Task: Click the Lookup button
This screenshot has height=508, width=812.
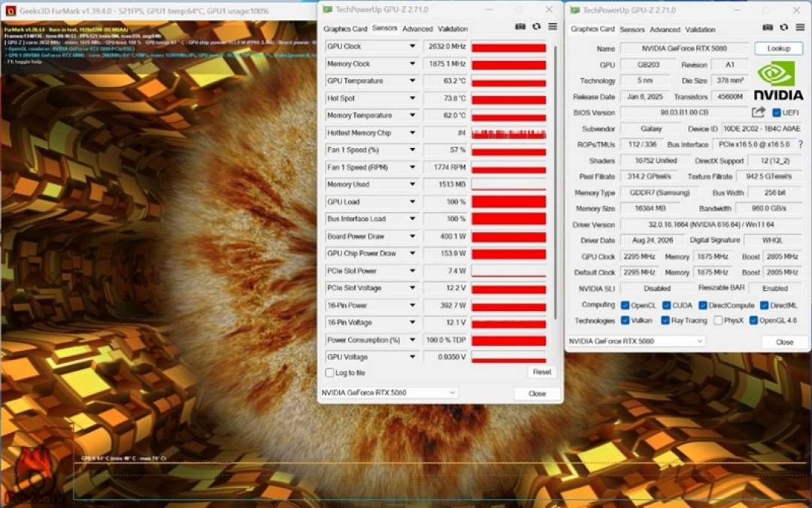Action: 779,48
